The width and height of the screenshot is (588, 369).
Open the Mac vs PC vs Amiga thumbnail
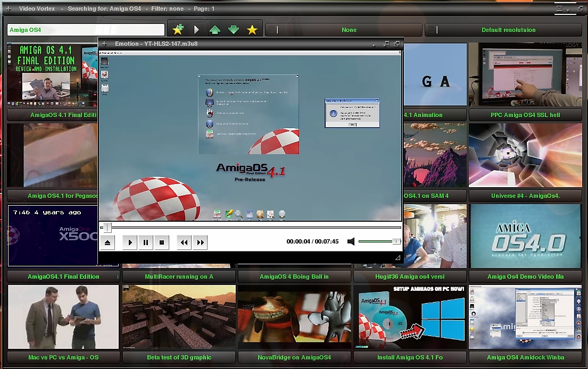click(63, 316)
